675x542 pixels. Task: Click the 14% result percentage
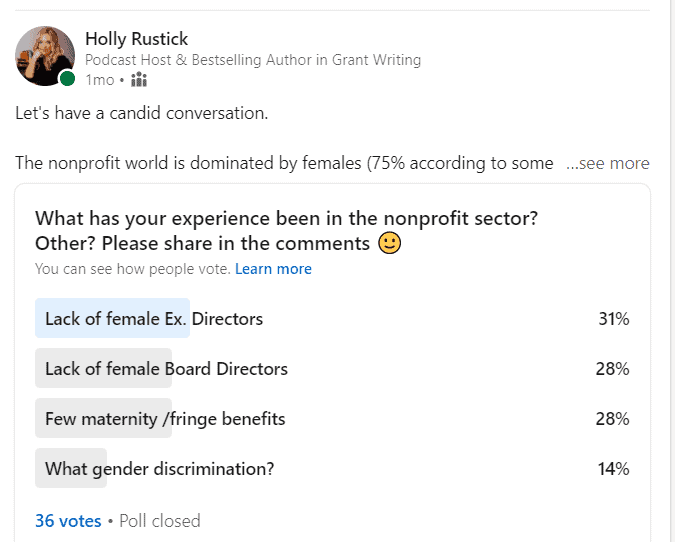614,469
